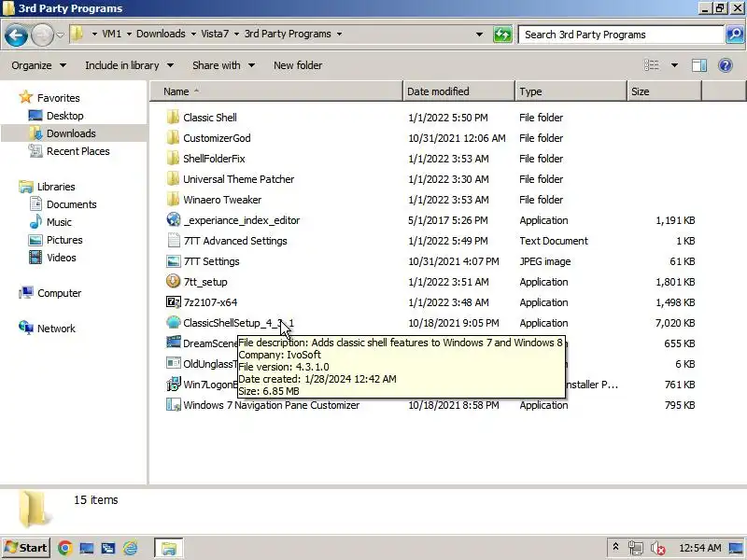Screen dimensions: 747x560
Task: Go back with the Back arrow button
Action: [x=16, y=35]
